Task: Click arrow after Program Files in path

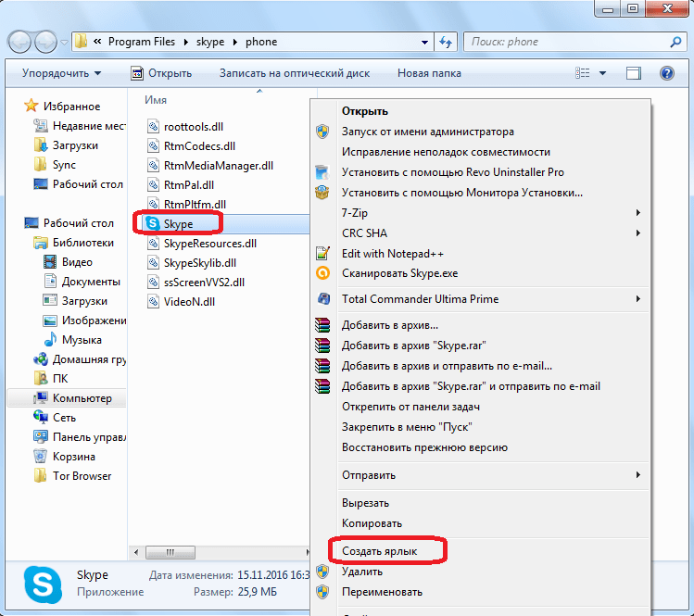Action: point(186,42)
